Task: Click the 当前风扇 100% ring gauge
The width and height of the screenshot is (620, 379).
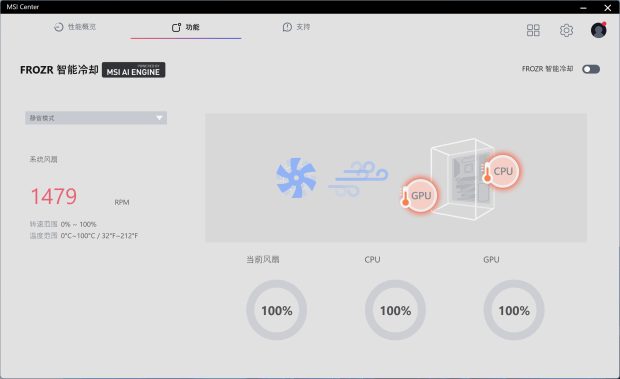Action: pyautogui.click(x=276, y=310)
